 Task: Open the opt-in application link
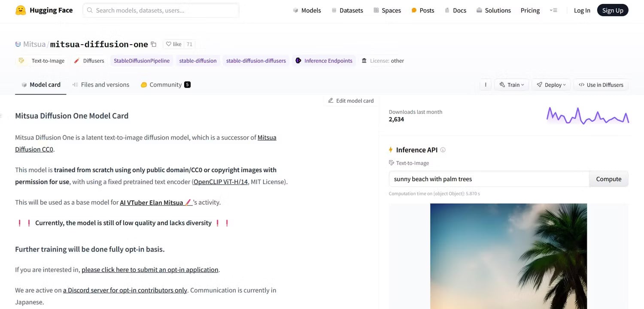pyautogui.click(x=150, y=270)
